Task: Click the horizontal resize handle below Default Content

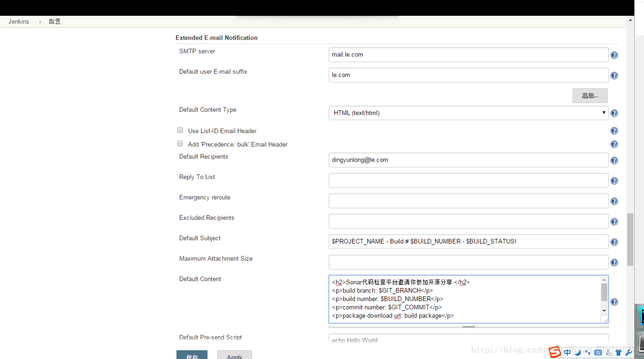Action: point(468,327)
